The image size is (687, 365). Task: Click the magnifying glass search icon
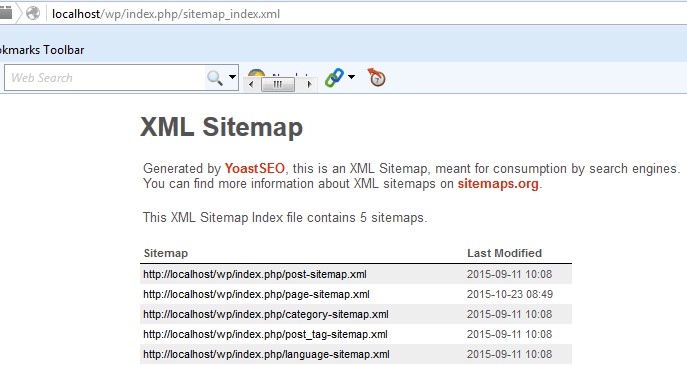215,78
